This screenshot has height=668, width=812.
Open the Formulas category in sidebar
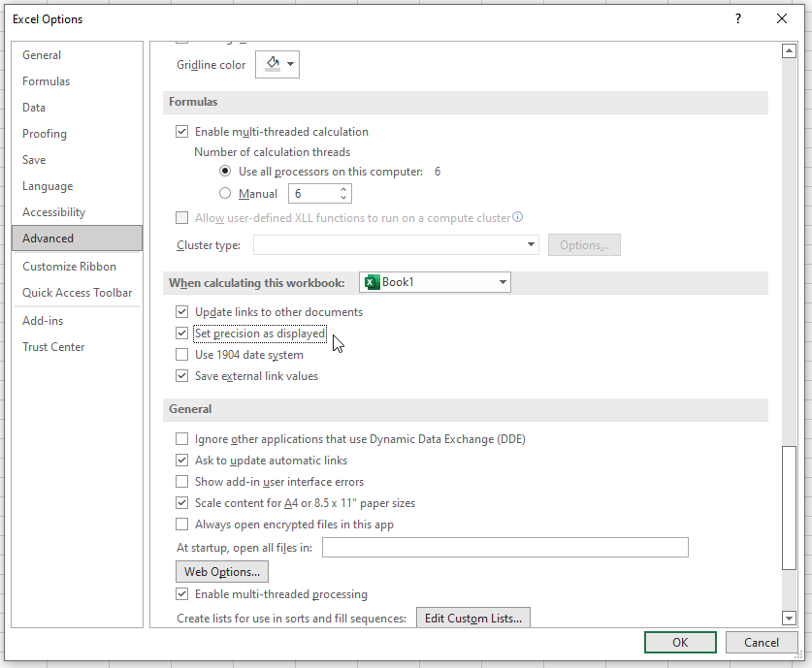click(78, 81)
